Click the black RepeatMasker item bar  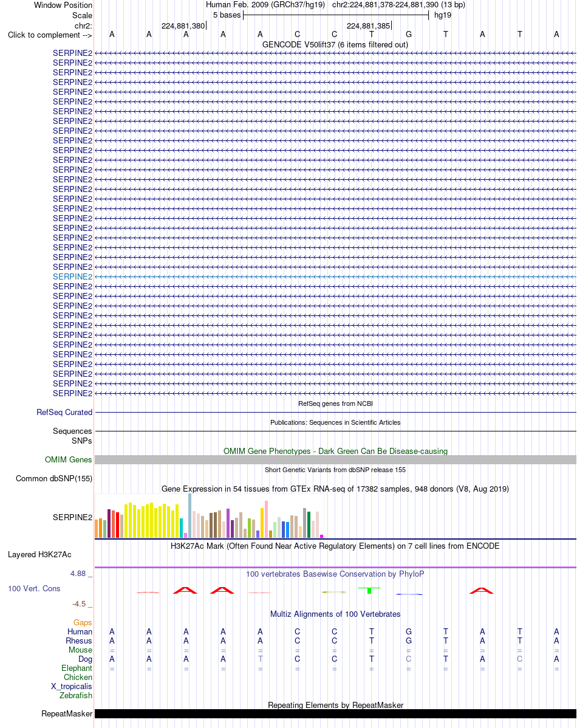tap(335, 713)
